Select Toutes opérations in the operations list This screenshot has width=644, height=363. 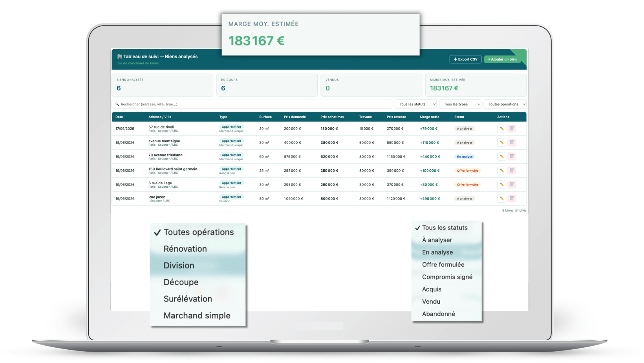pyautogui.click(x=198, y=232)
